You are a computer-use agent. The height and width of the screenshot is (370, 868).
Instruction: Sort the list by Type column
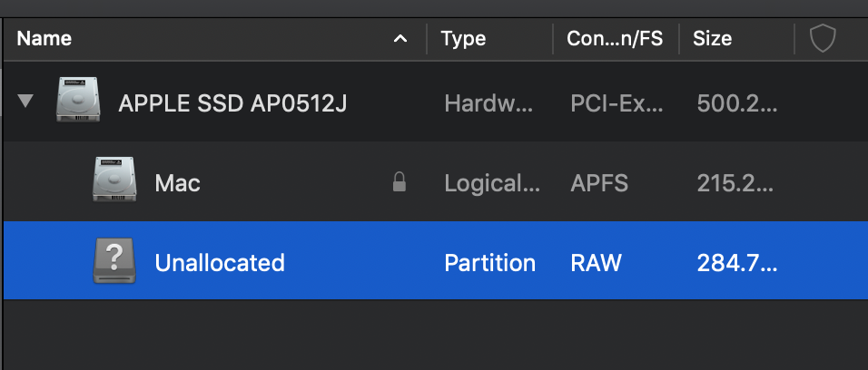point(463,39)
